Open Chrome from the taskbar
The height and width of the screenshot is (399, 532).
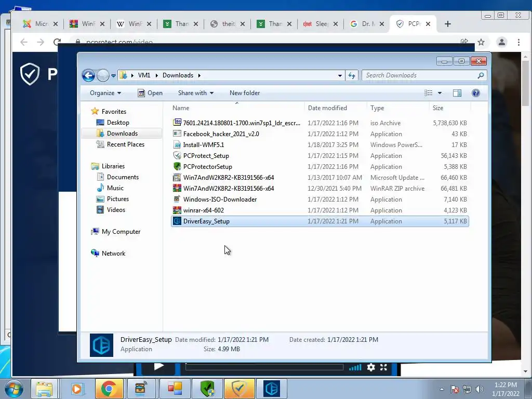point(109,389)
